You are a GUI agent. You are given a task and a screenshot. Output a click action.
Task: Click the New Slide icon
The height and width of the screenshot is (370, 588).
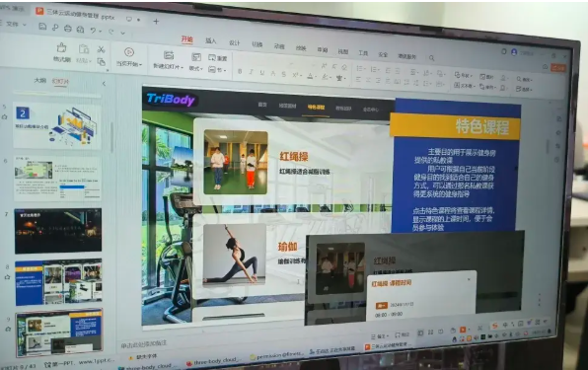click(x=169, y=55)
